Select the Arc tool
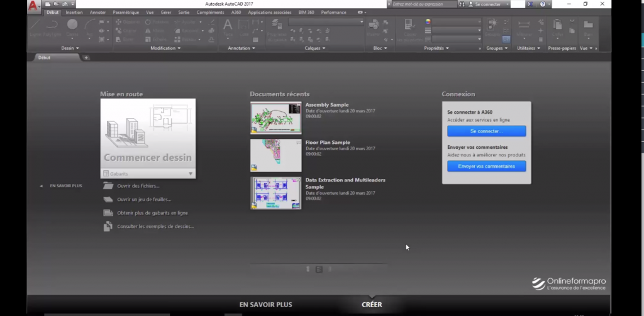The width and height of the screenshot is (644, 316). click(89, 28)
